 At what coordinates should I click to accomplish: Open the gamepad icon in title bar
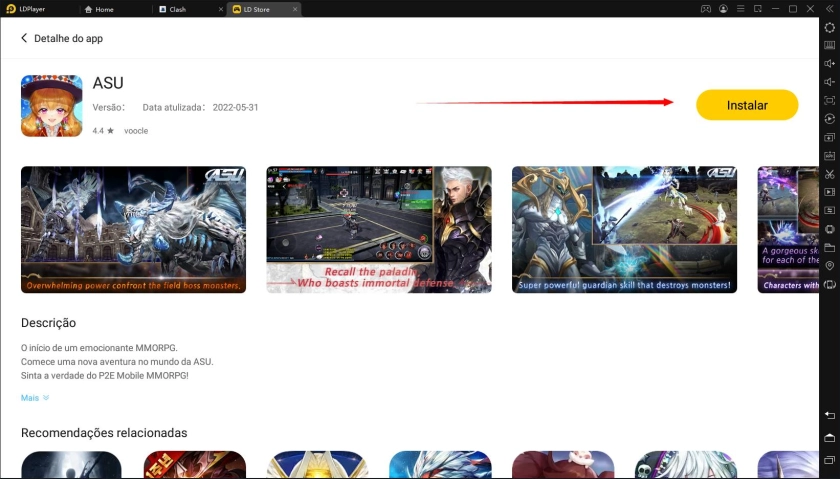706,9
